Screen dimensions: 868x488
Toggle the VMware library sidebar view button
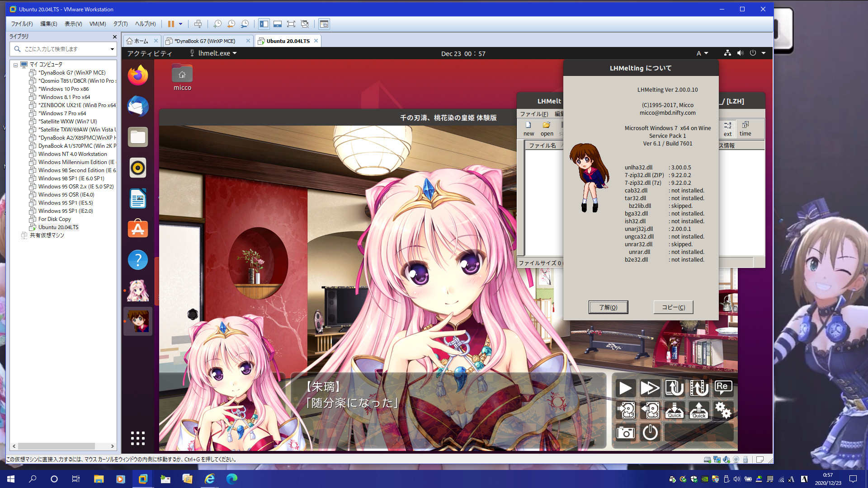pos(264,24)
